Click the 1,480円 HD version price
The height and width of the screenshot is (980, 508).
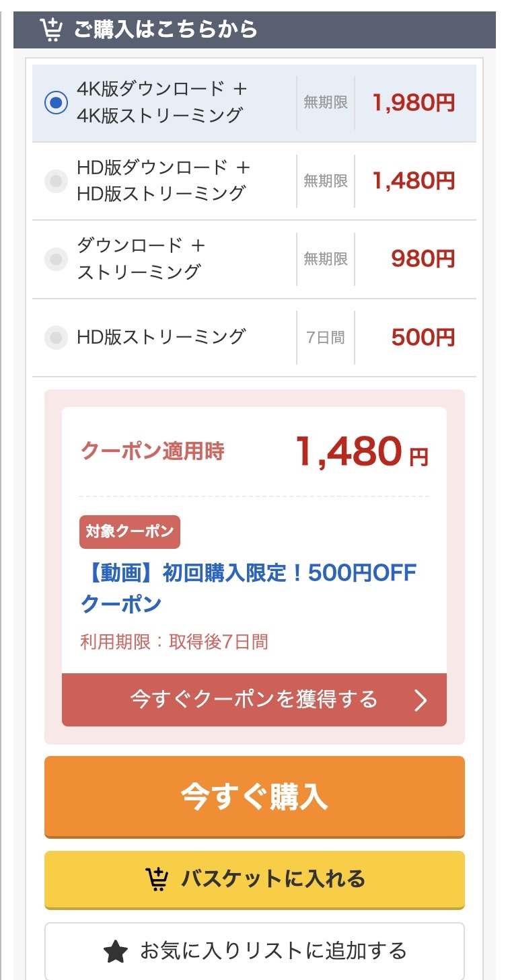click(x=414, y=181)
